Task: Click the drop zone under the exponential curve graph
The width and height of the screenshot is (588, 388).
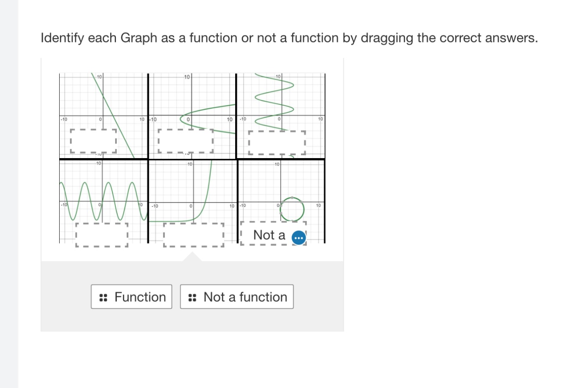Action: [193, 235]
